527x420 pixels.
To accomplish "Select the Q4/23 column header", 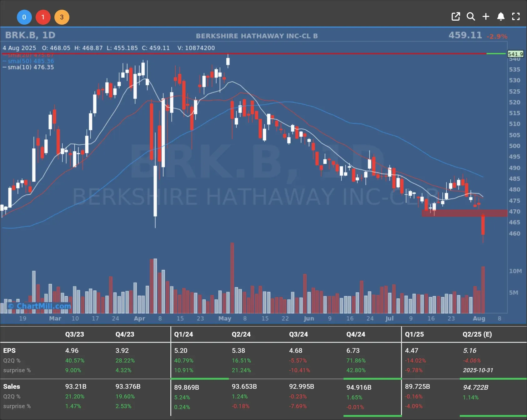I will 125,334.
